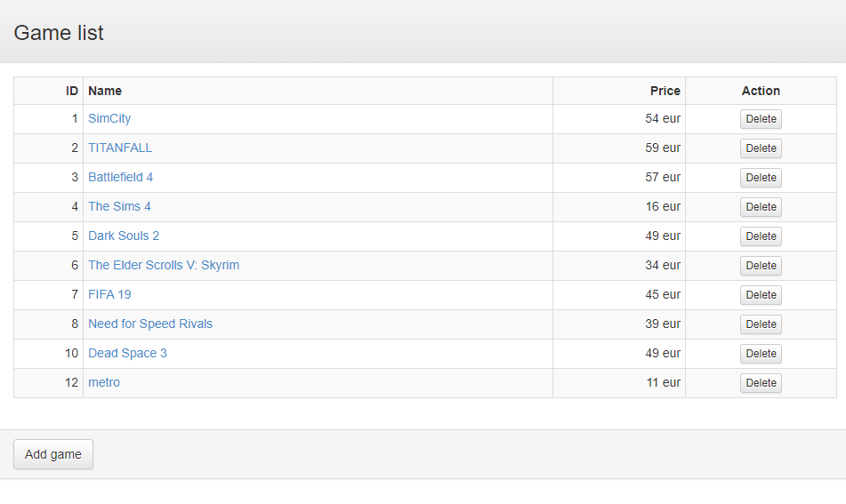Delete the Skyrim row
The width and height of the screenshot is (846, 504).
pos(761,266)
